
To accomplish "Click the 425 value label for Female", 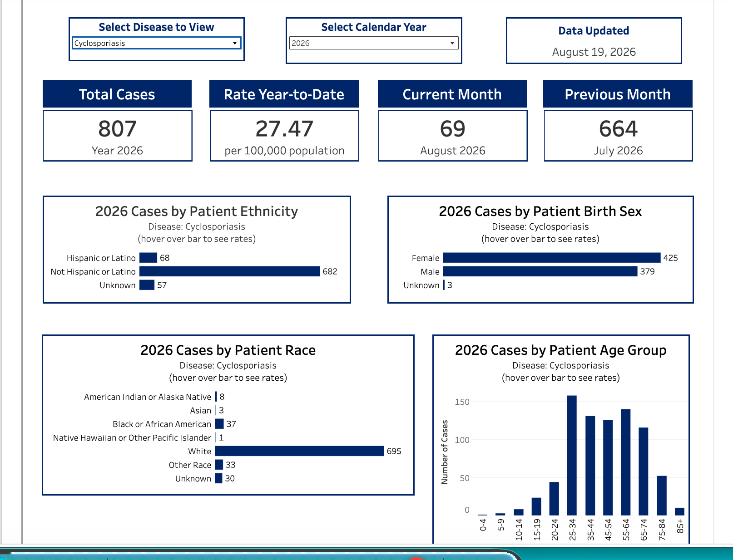I will (x=671, y=258).
